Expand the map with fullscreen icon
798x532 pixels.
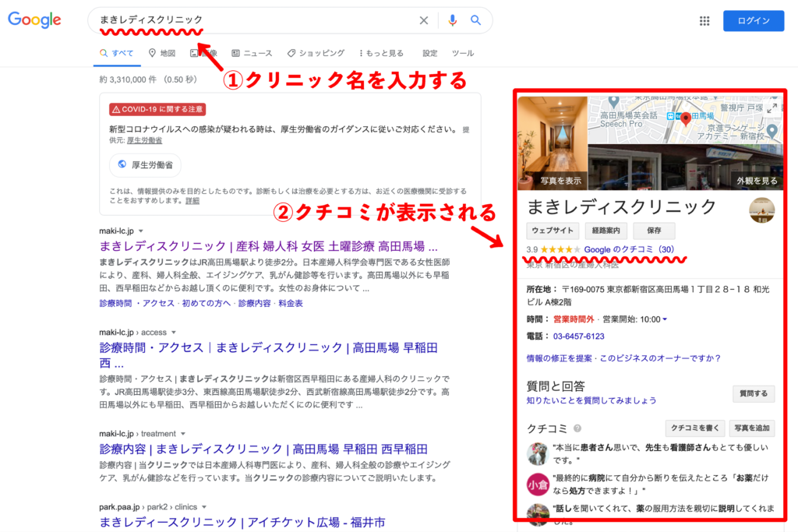[x=772, y=108]
